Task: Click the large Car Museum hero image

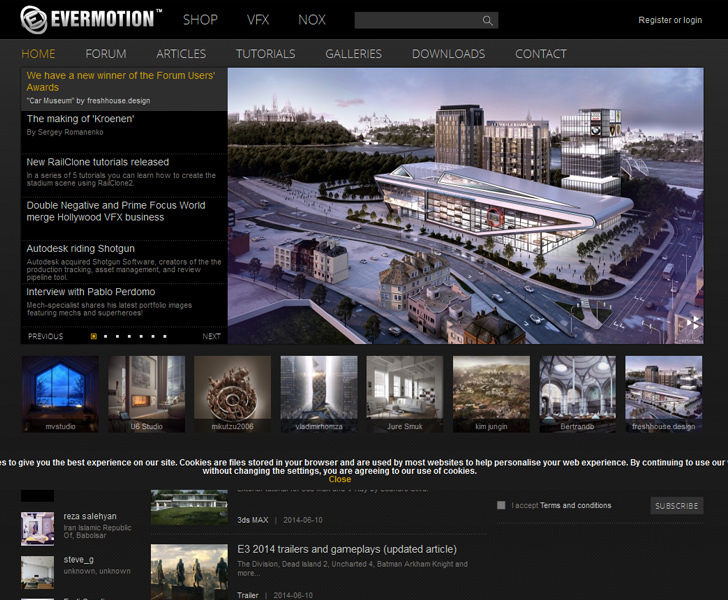Action: pyautogui.click(x=466, y=206)
